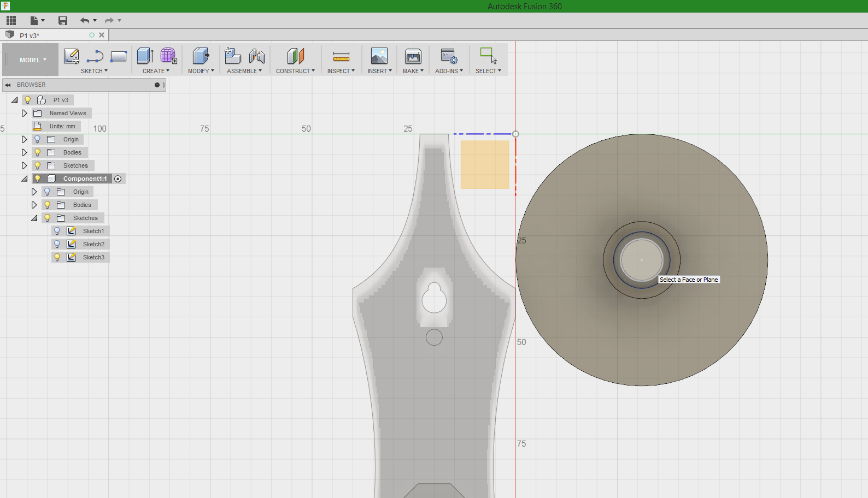Toggle top-level Bodies visibility bulb
Image resolution: width=868 pixels, height=498 pixels.
click(x=38, y=152)
